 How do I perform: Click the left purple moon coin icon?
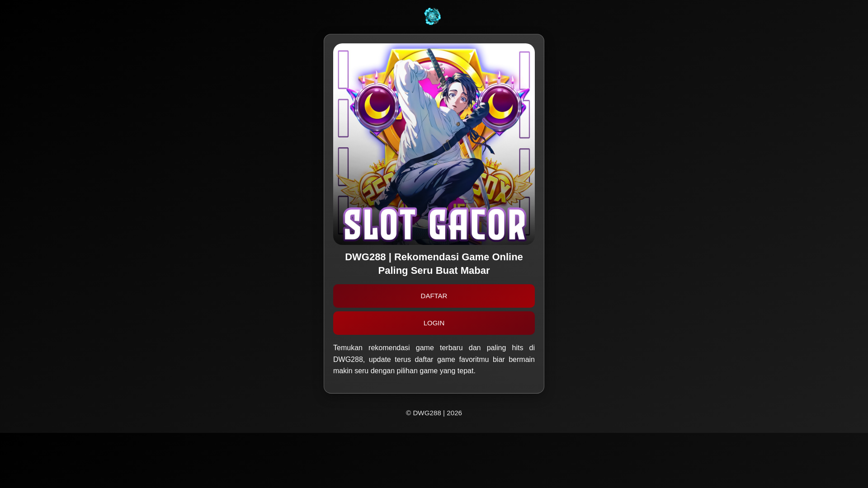[x=377, y=106]
